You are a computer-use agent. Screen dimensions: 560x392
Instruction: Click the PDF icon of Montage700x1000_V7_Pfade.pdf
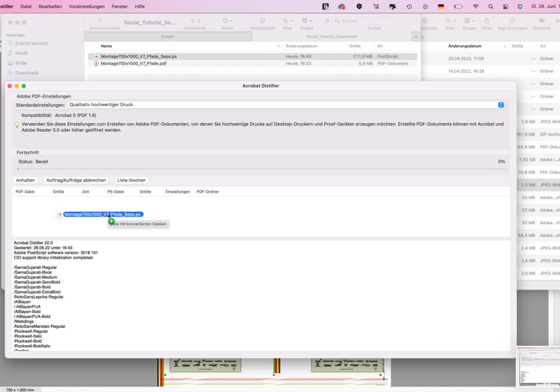[96, 63]
